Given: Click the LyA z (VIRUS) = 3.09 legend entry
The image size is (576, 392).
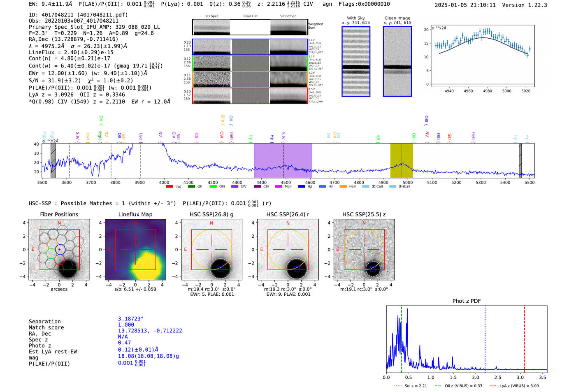Looking at the screenshot, I should coord(514,386).
